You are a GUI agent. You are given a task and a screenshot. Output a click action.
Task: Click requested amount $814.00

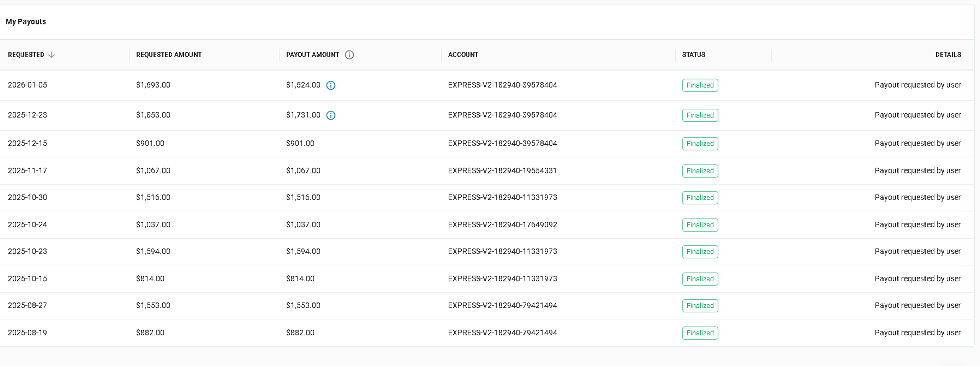coord(150,278)
